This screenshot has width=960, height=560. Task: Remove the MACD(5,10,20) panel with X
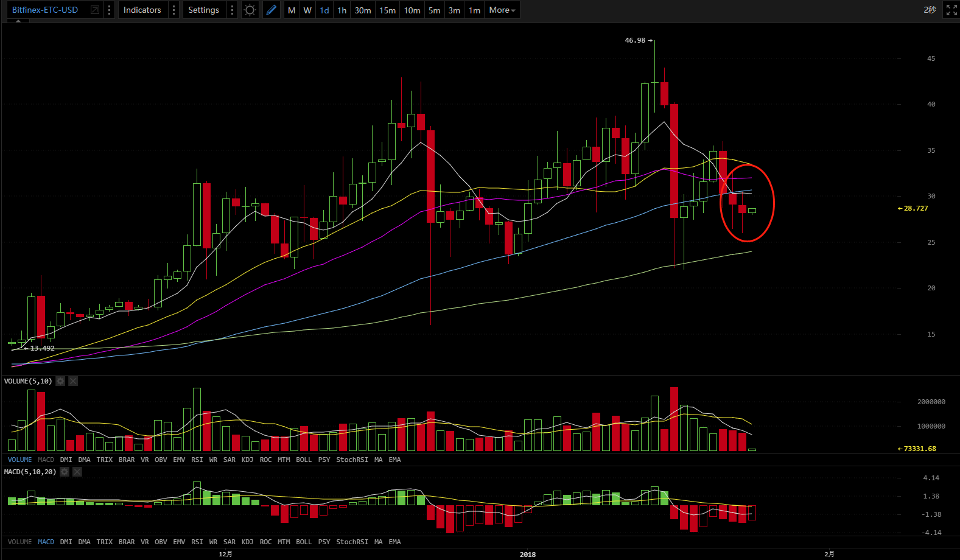tap(77, 472)
